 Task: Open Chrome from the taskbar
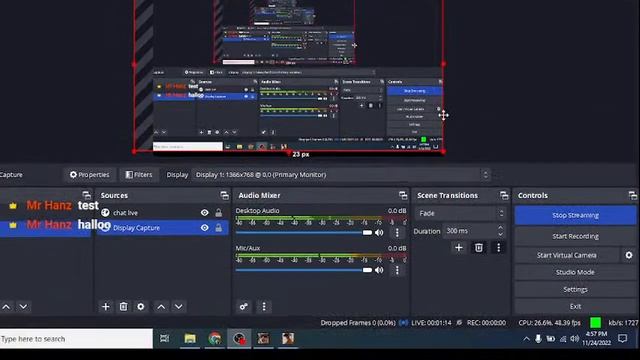(214, 338)
